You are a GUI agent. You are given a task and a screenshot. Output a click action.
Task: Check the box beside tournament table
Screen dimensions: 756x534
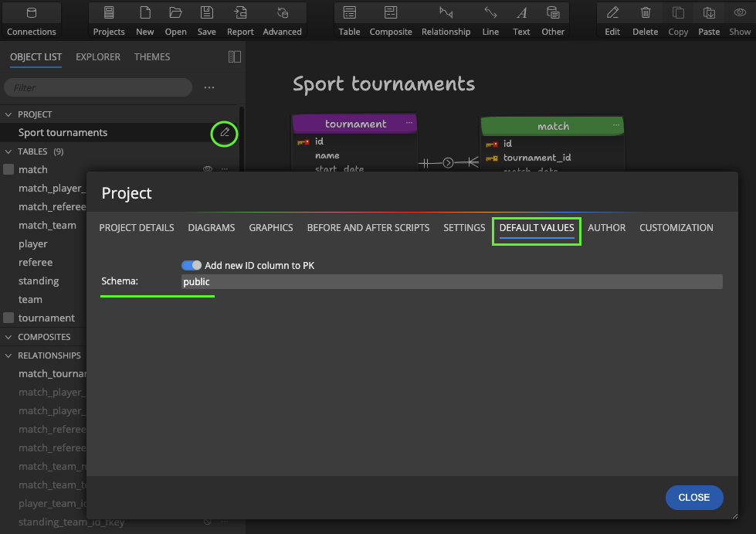click(x=8, y=318)
